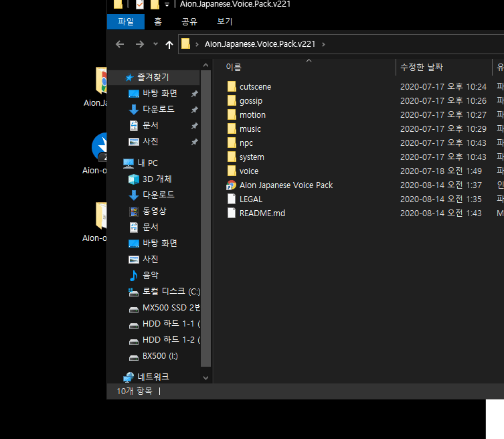Viewport: 504px width, 439px height.
Task: Open 로컬 디스크 (C:) drive
Action: point(171,292)
